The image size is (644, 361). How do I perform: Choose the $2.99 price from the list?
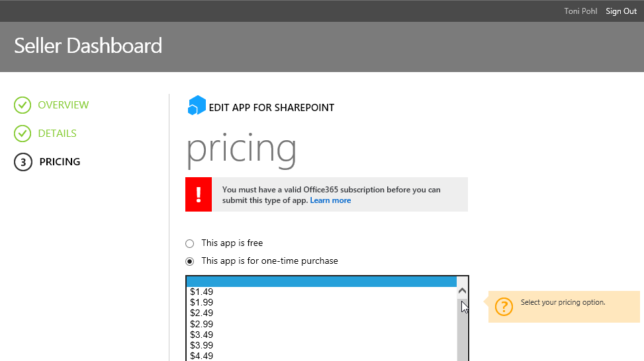[x=201, y=324]
